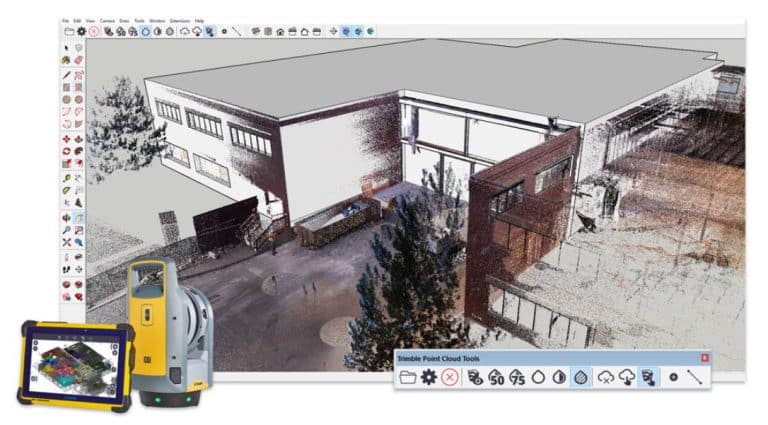Select the Make Component tool

(79, 48)
